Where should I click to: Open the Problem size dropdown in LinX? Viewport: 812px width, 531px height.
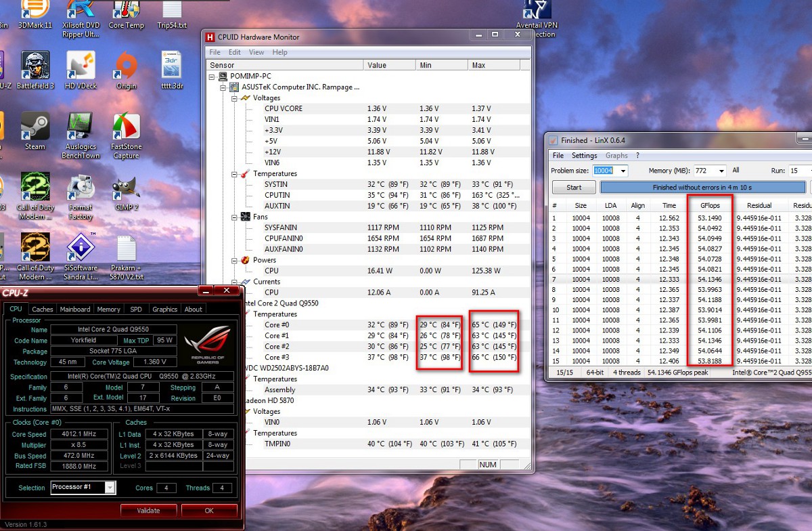[623, 171]
